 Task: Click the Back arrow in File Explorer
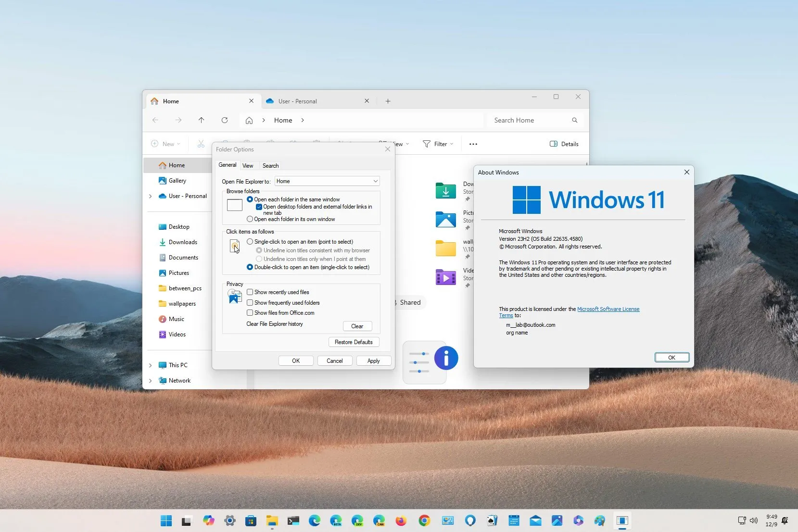[155, 120]
